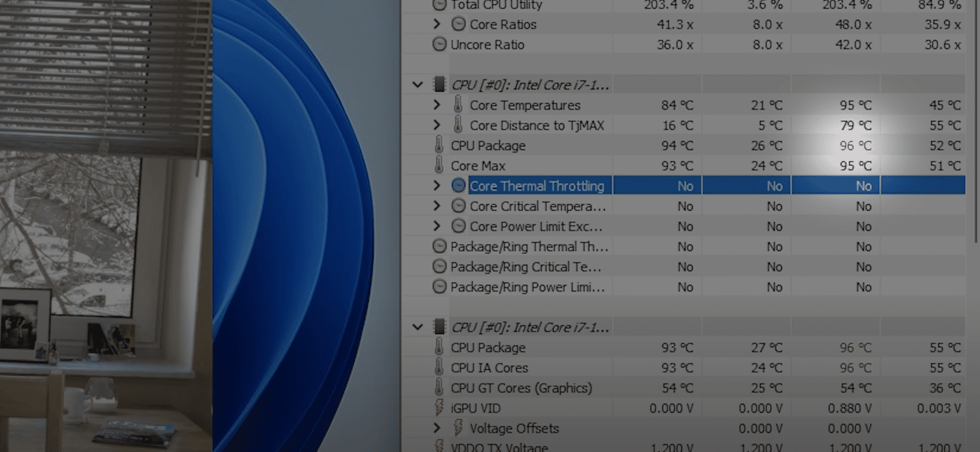Click first CPU Package maximum 96 °C
Screen dimensions: 980x452
[x=856, y=146]
